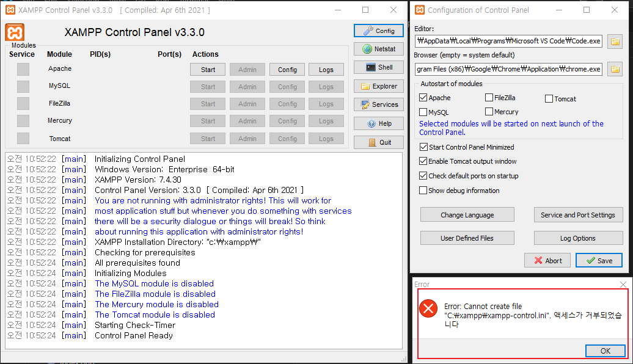Abort configuration changes

click(x=547, y=260)
